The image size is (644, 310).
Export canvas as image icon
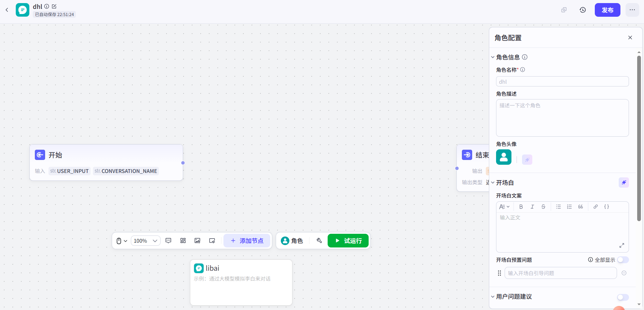pyautogui.click(x=197, y=241)
